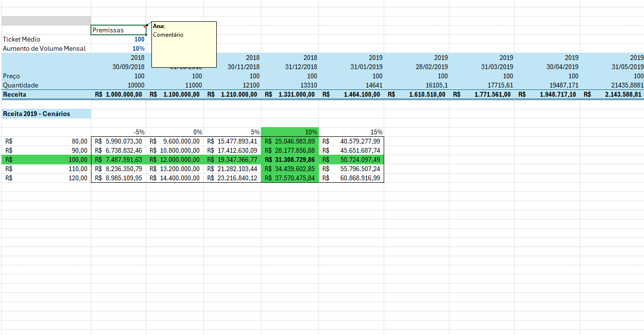
Task: Select revenue cell R$ 1.100.000,00
Action: point(175,94)
